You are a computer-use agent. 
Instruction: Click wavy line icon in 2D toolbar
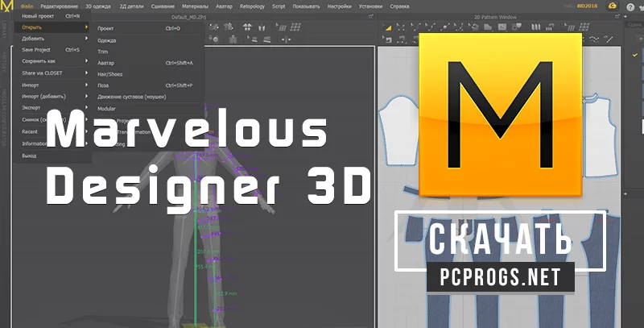pyautogui.click(x=594, y=39)
